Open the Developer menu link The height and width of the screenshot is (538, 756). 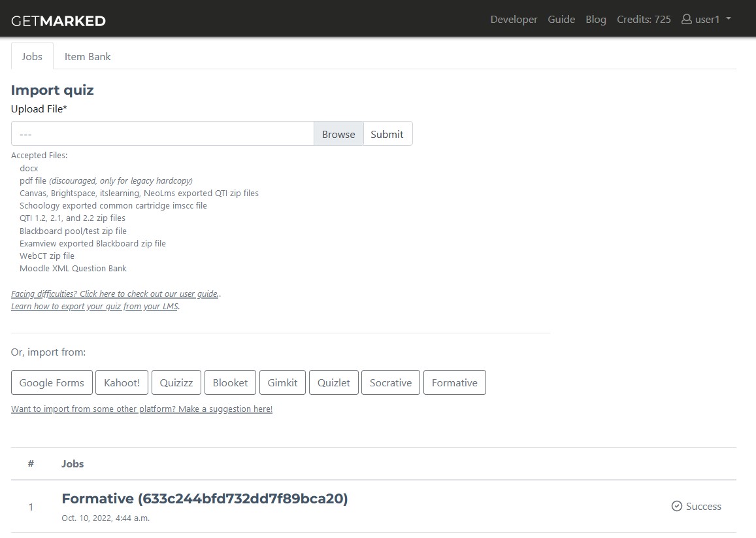tap(514, 20)
